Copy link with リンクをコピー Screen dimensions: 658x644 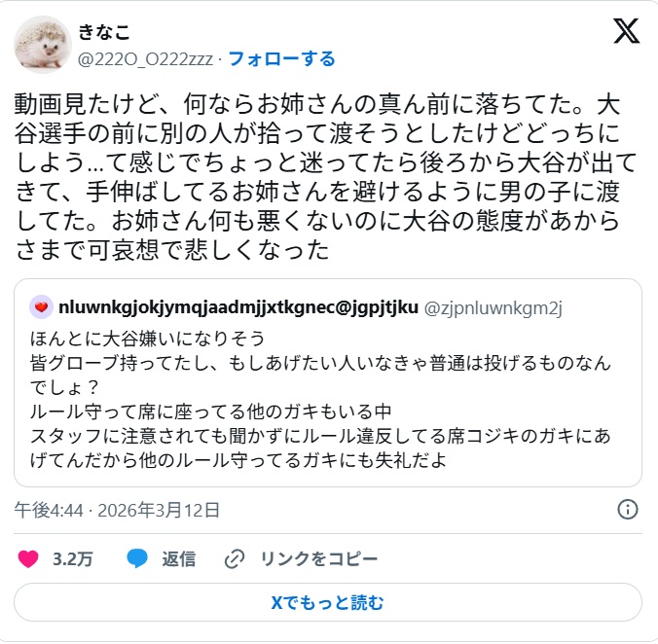(318, 559)
